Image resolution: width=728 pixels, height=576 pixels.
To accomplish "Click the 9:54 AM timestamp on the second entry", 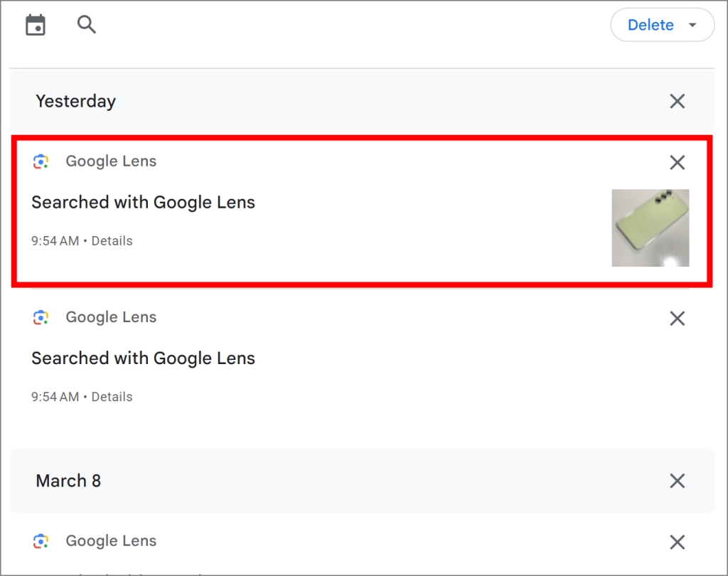I will tap(55, 396).
